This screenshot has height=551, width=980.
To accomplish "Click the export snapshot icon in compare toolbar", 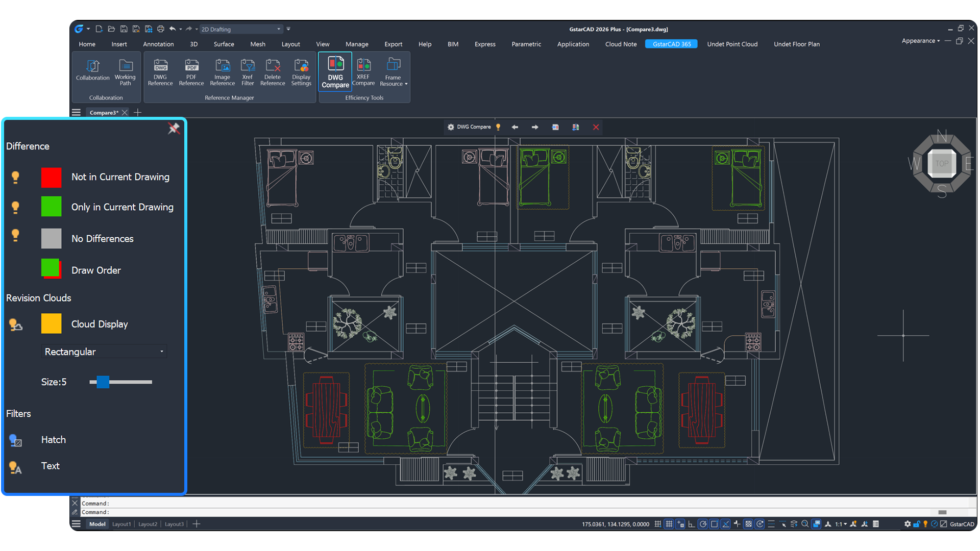I will click(555, 127).
